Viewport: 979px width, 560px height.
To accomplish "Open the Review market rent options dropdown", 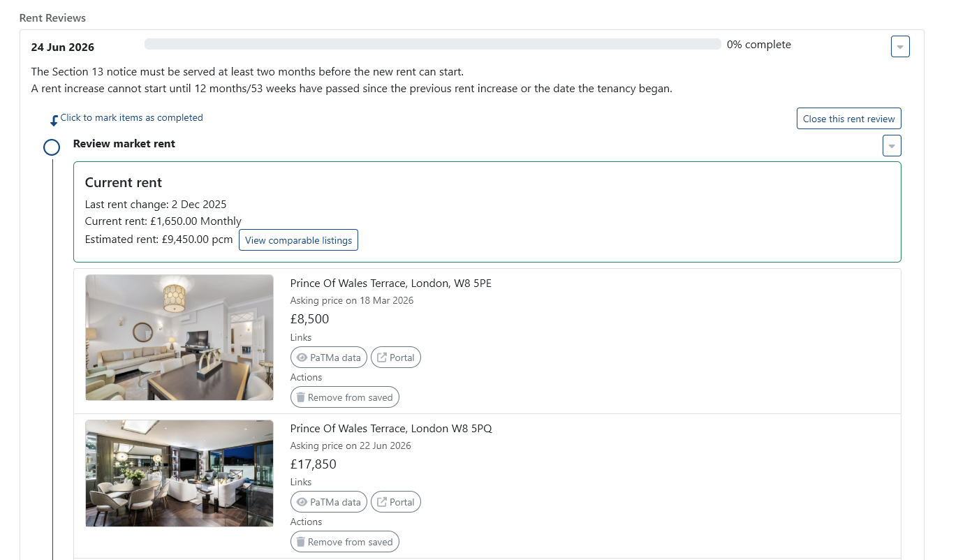I will pyautogui.click(x=892, y=146).
